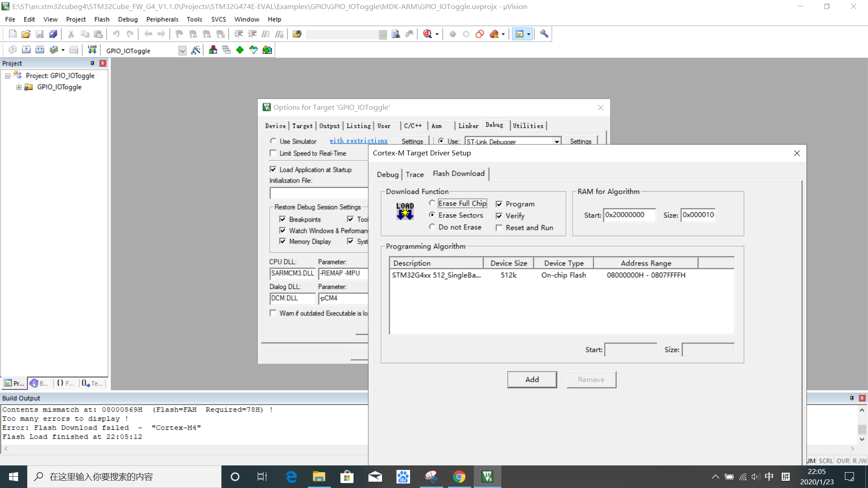Uncheck the Verify checkbox
The image size is (868, 488).
point(499,216)
